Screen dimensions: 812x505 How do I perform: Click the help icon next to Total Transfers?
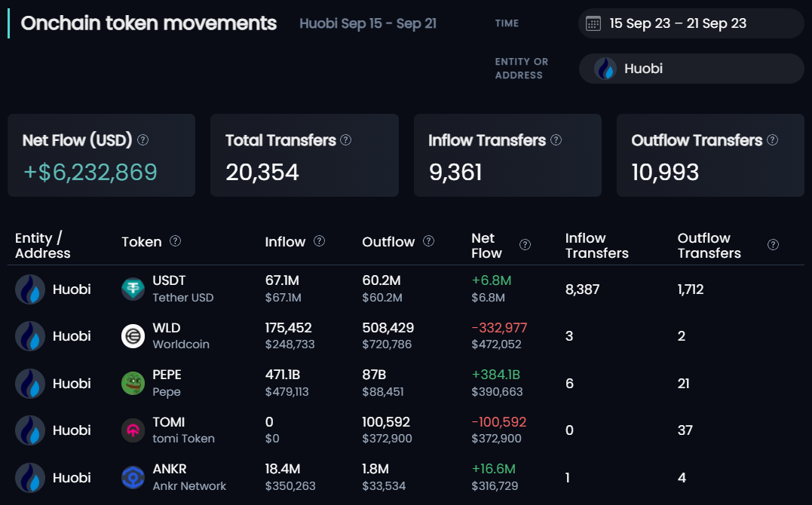pos(346,140)
